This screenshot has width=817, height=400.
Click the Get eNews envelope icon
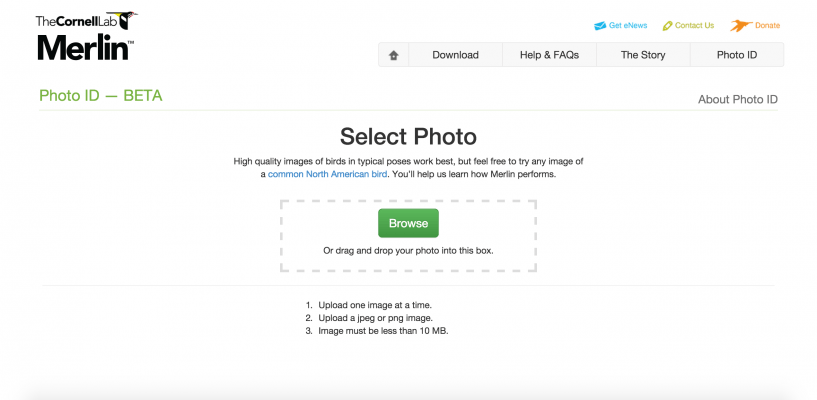(600, 26)
